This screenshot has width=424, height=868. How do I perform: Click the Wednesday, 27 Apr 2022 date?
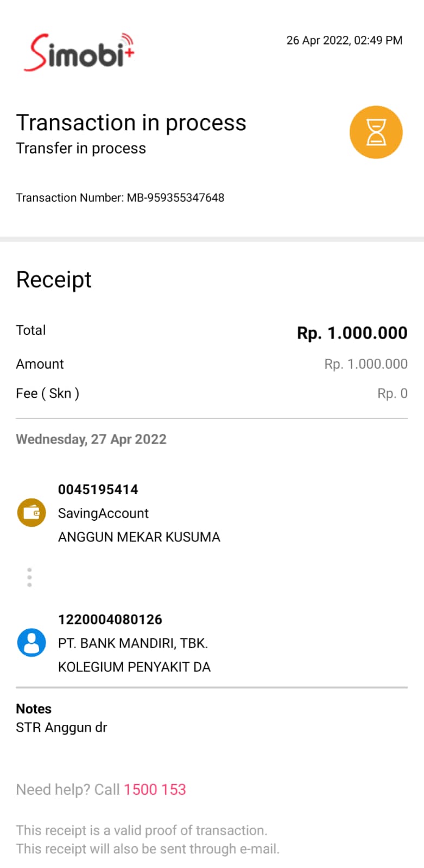point(91,439)
